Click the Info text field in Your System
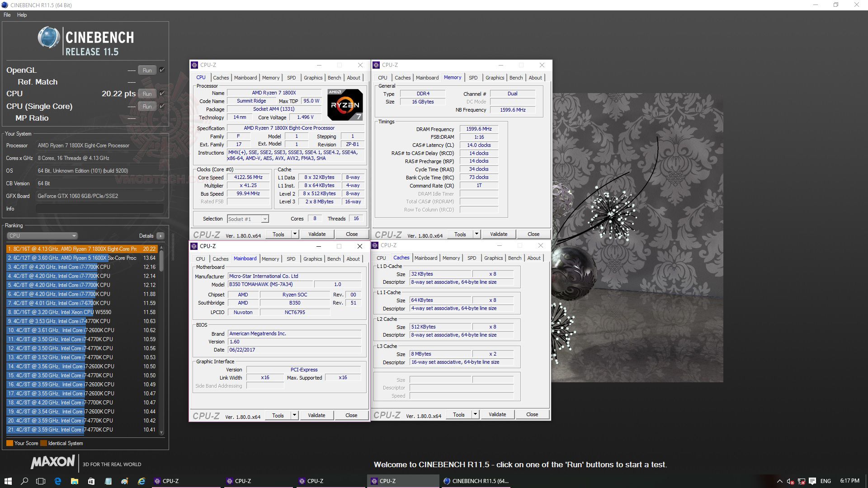The height and width of the screenshot is (488, 868). pos(99,209)
